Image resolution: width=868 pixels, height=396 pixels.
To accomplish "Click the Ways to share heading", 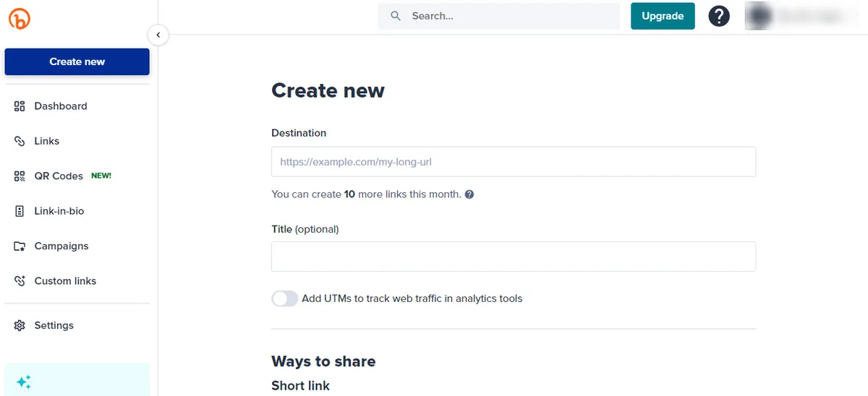I will [323, 361].
